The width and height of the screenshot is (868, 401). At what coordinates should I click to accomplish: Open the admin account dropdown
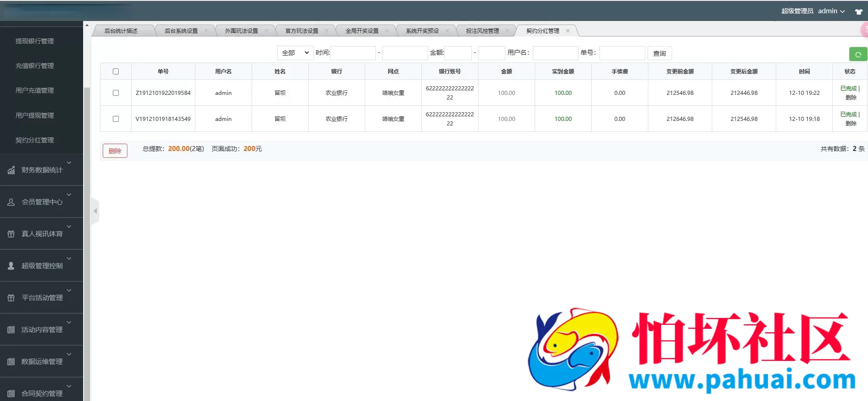[x=831, y=11]
